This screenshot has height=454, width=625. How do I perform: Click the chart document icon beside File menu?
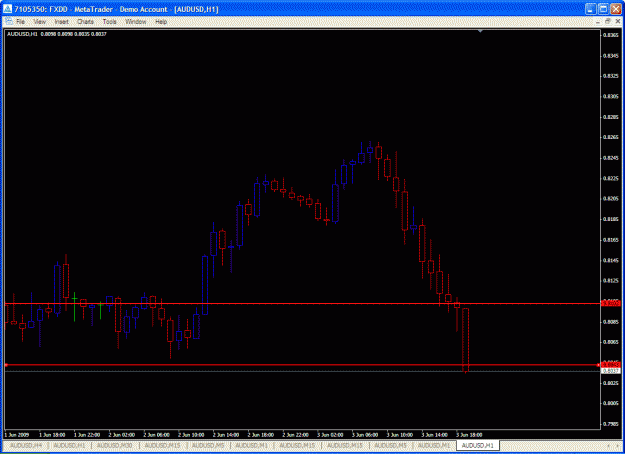click(x=8, y=21)
